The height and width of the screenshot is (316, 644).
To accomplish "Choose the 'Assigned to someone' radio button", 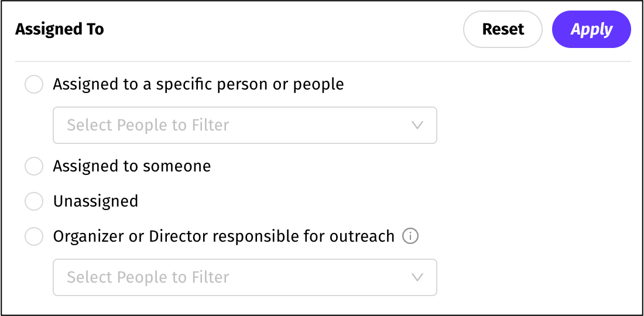I will (34, 166).
